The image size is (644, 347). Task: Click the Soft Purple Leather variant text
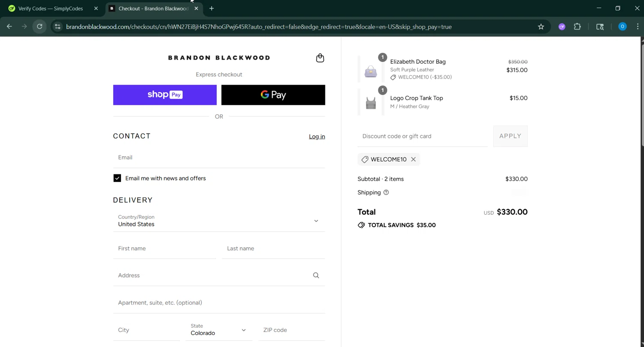[x=412, y=70]
